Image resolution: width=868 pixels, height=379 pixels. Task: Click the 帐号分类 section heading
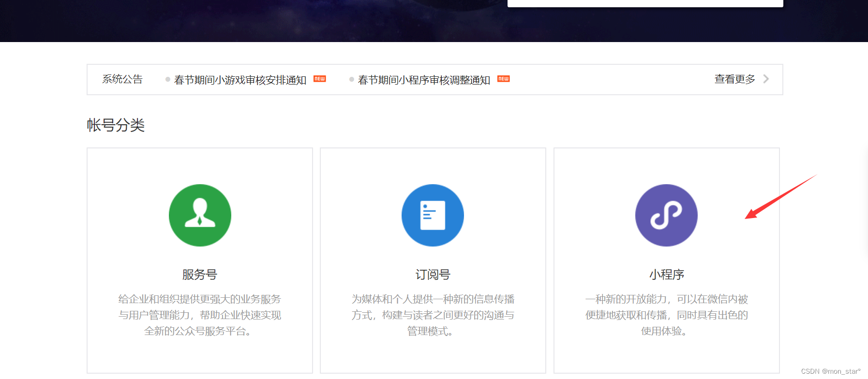(116, 125)
